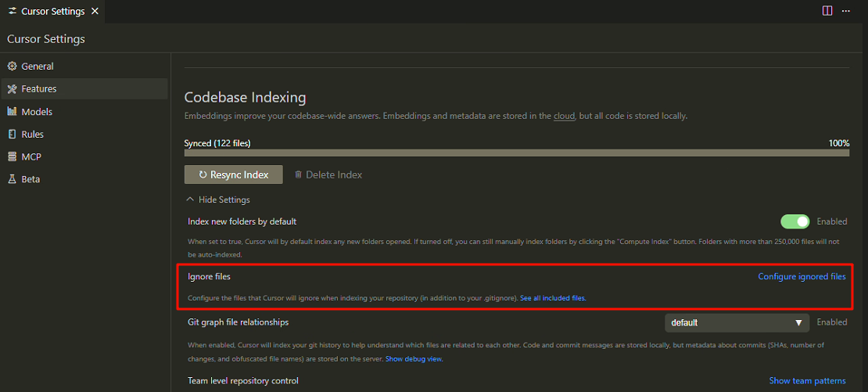868x392 pixels.
Task: Click the 100% progress label
Action: [x=839, y=143]
